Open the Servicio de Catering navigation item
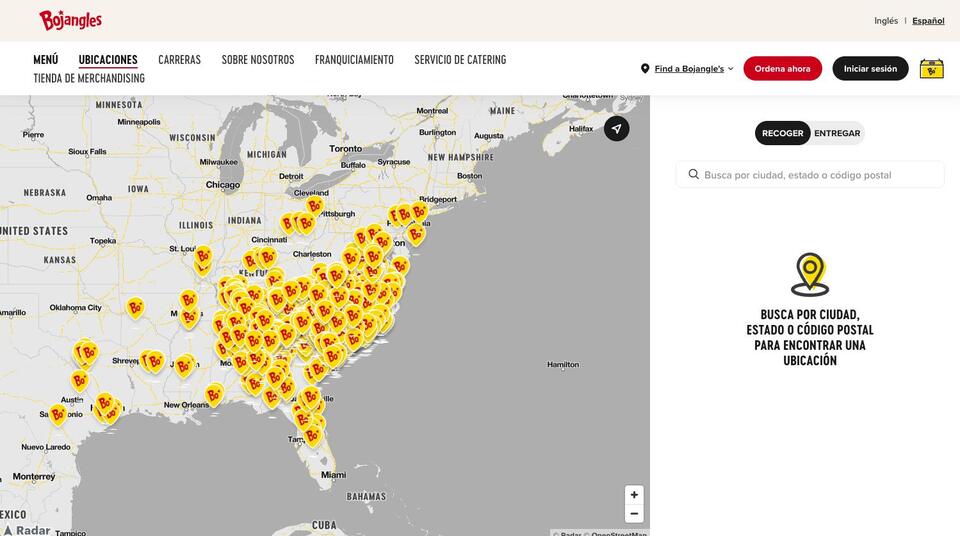The width and height of the screenshot is (960, 536). 460,59
